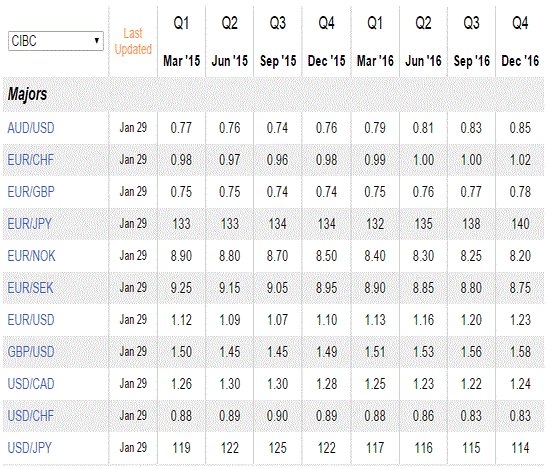Select the Q4 Dec '16 column header
This screenshot has height=470, width=548.
click(x=520, y=42)
